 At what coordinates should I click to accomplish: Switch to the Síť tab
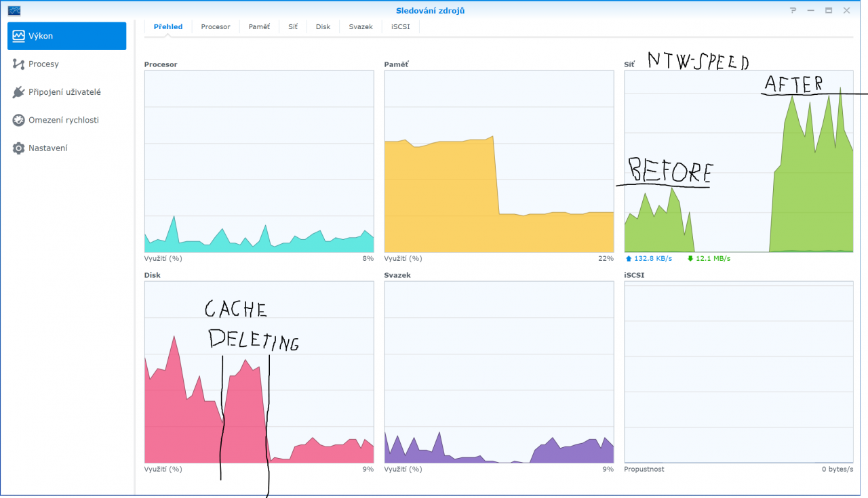click(x=292, y=26)
